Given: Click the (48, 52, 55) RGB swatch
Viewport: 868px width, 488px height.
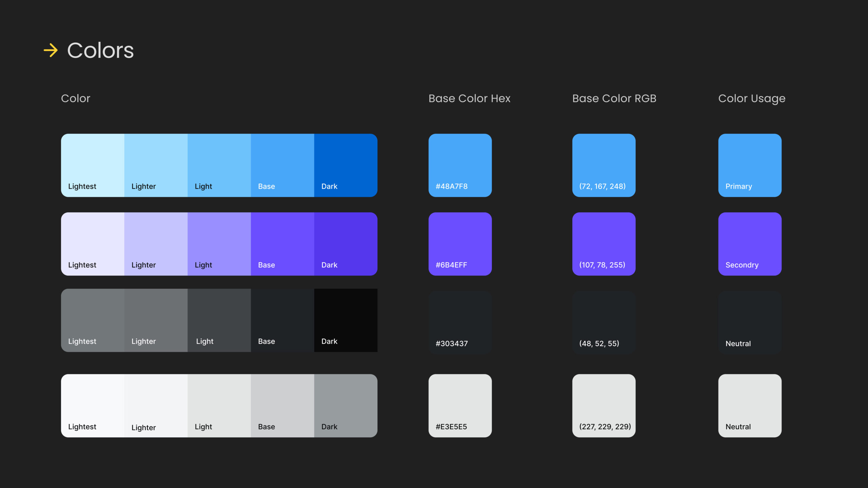Looking at the screenshot, I should pos(604,323).
